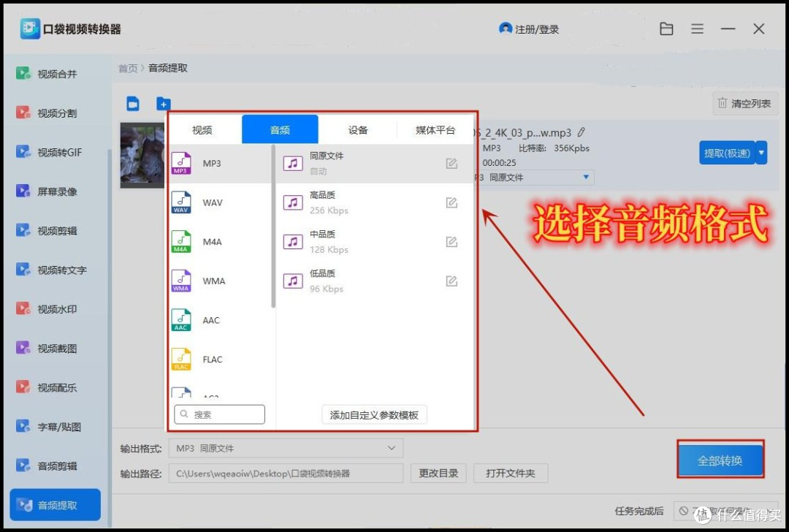Click the format 搜索 search field
Screen dimensions: 789x532
[219, 414]
